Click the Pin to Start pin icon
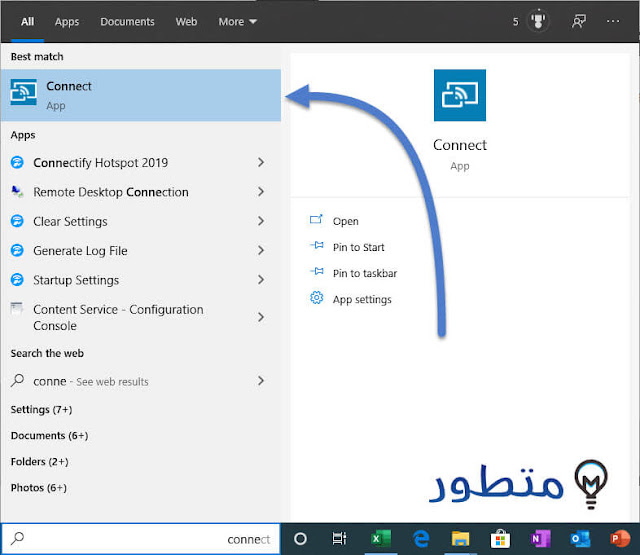This screenshot has width=640, height=555. point(317,246)
